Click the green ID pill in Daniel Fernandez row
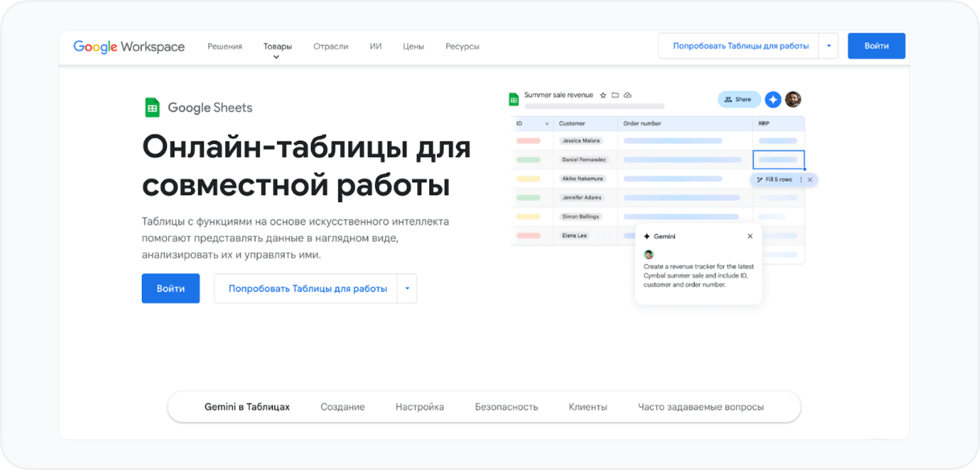This screenshot has height=470, width=980. point(528,160)
